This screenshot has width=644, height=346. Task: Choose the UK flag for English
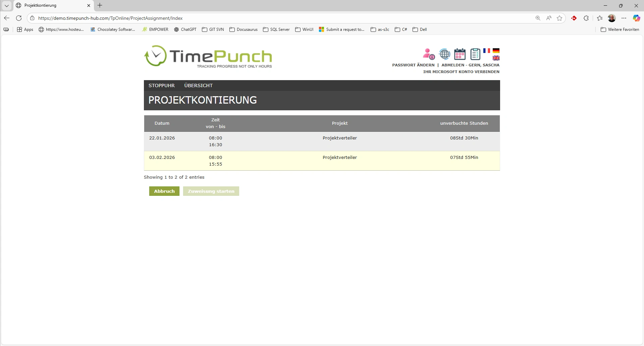click(496, 58)
